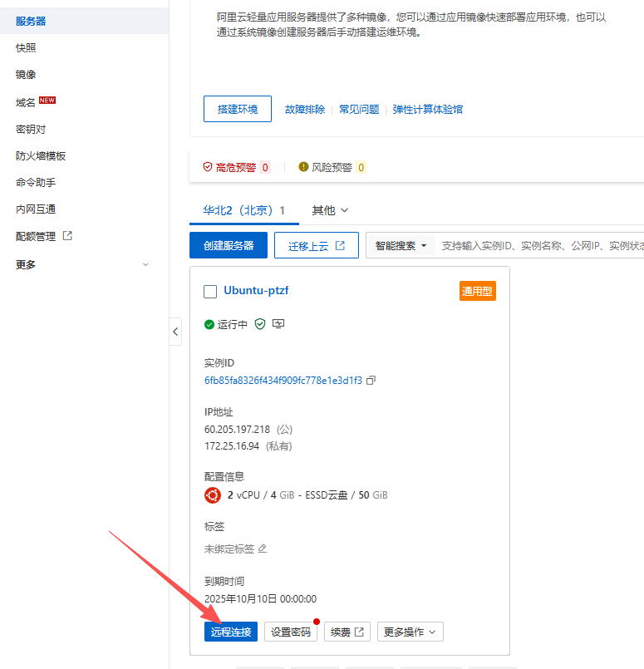Viewport: 644px width, 669px height.
Task: Click the private IP 172.25.16.94
Action: tap(232, 445)
